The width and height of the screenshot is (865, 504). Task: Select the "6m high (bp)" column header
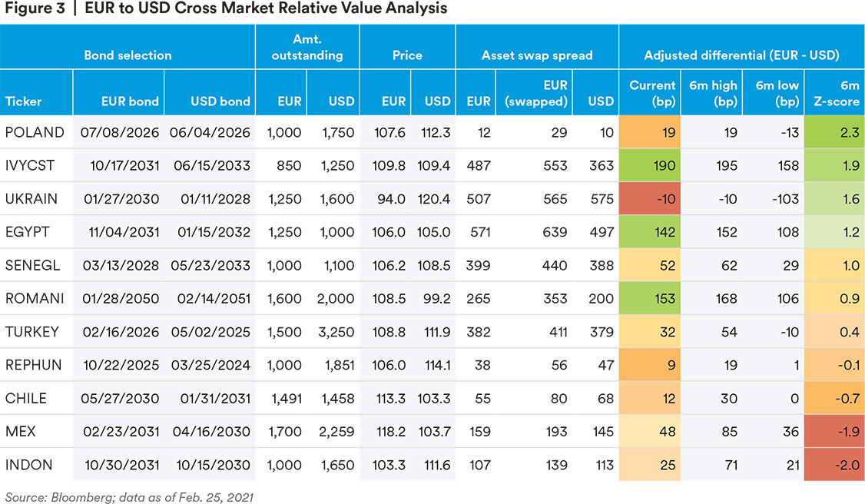coord(712,93)
